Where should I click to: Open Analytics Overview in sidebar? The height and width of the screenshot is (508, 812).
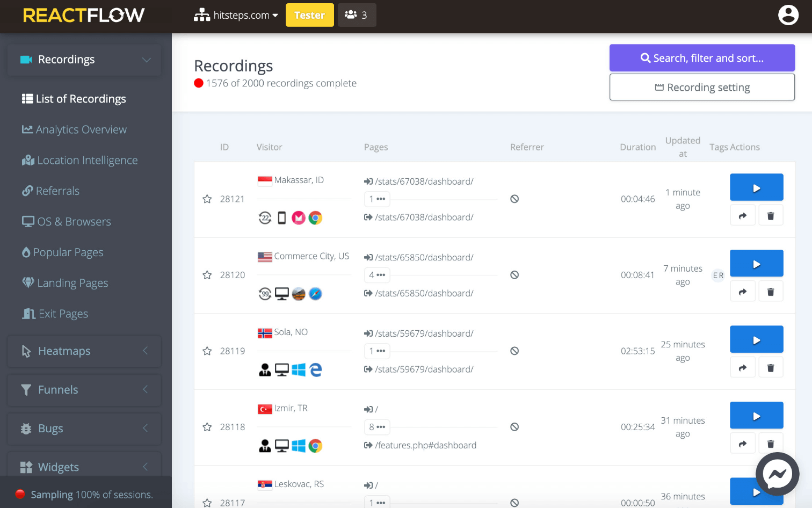click(x=74, y=129)
